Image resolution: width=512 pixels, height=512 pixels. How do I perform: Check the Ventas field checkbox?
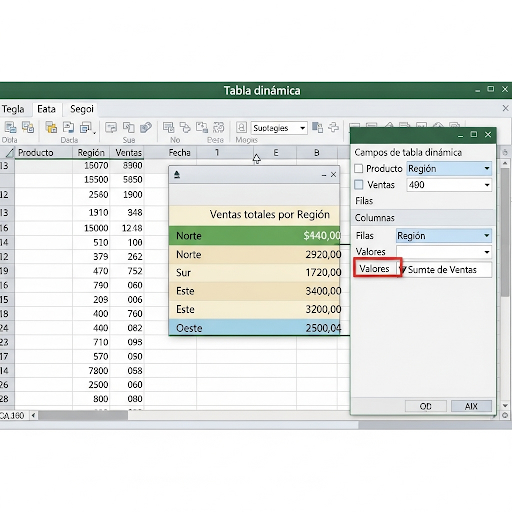tap(359, 184)
